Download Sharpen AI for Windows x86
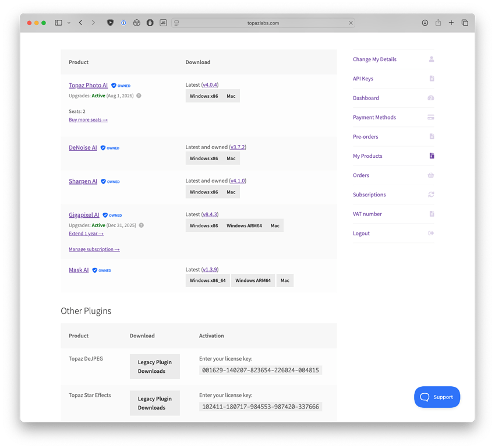 point(204,192)
